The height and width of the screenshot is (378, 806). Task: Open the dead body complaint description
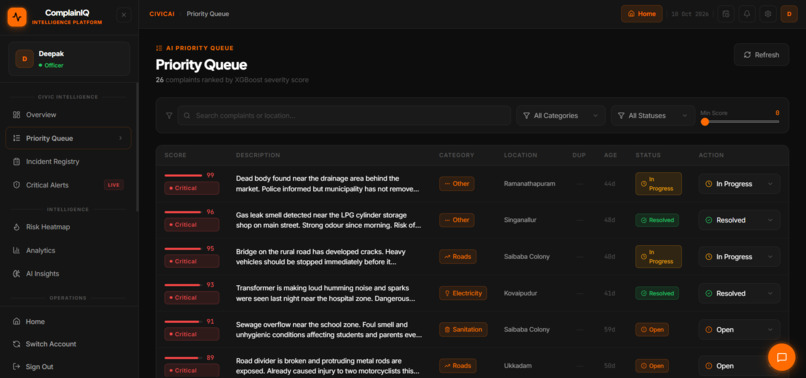(328, 184)
